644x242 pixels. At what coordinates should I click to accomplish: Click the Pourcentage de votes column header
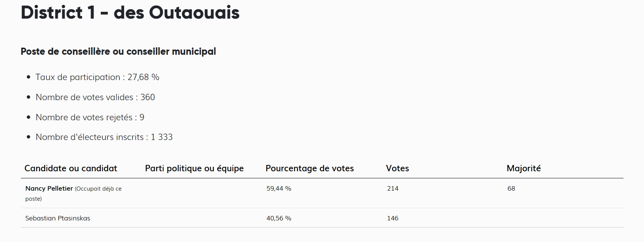[x=310, y=168]
